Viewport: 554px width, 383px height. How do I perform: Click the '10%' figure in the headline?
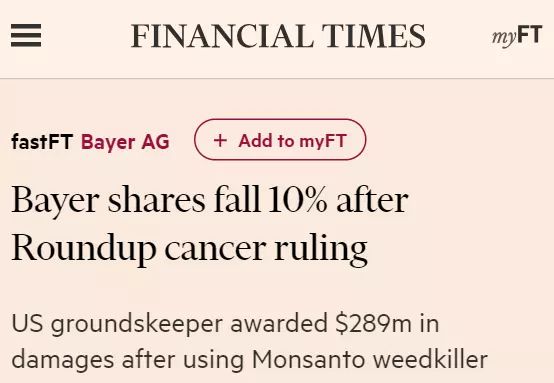coord(297,200)
